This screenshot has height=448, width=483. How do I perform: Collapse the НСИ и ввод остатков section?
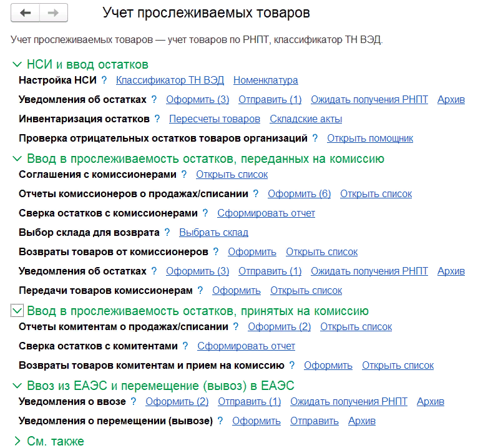pyautogui.click(x=17, y=64)
